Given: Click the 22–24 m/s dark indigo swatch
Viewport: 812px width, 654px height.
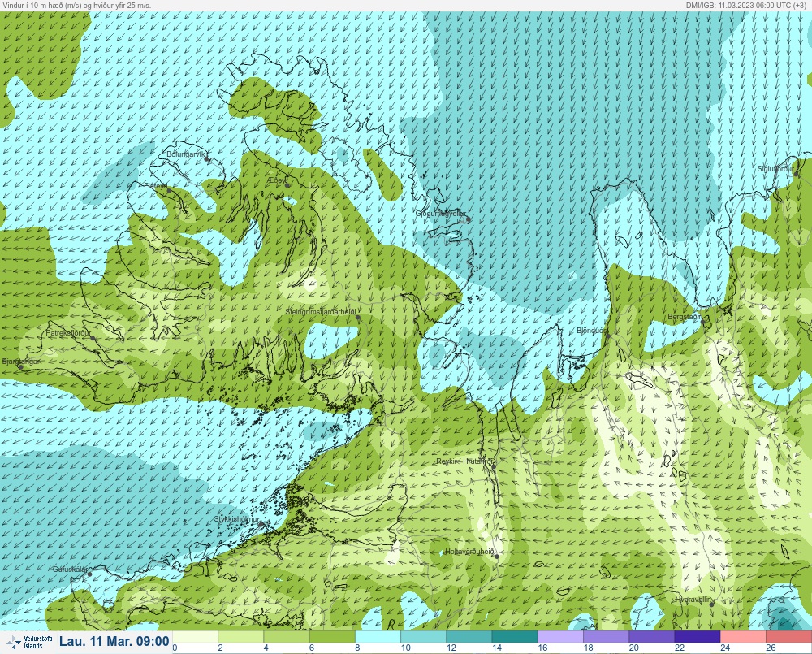Looking at the screenshot, I should 697,636.
